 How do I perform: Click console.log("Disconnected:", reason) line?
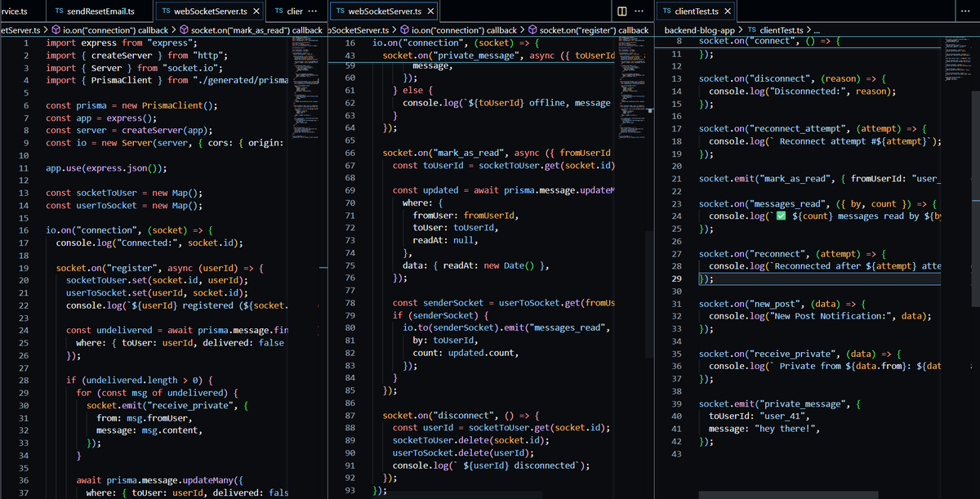point(803,91)
